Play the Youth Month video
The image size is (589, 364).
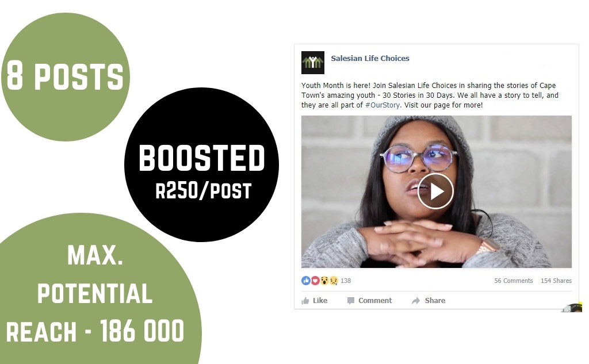435,191
